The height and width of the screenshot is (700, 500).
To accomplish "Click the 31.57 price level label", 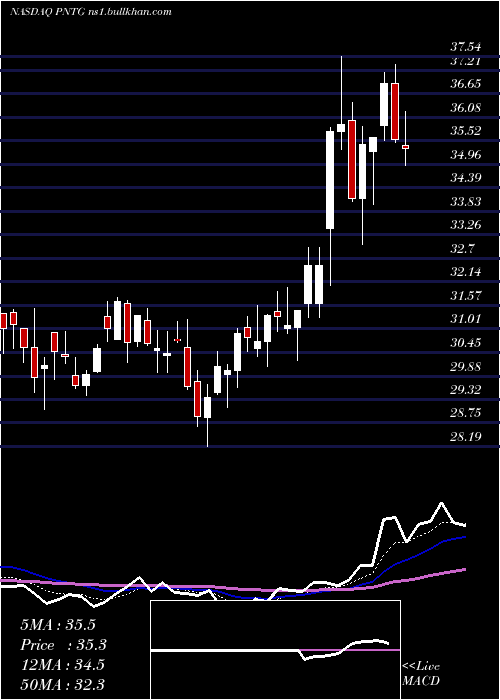I will click(x=466, y=296).
